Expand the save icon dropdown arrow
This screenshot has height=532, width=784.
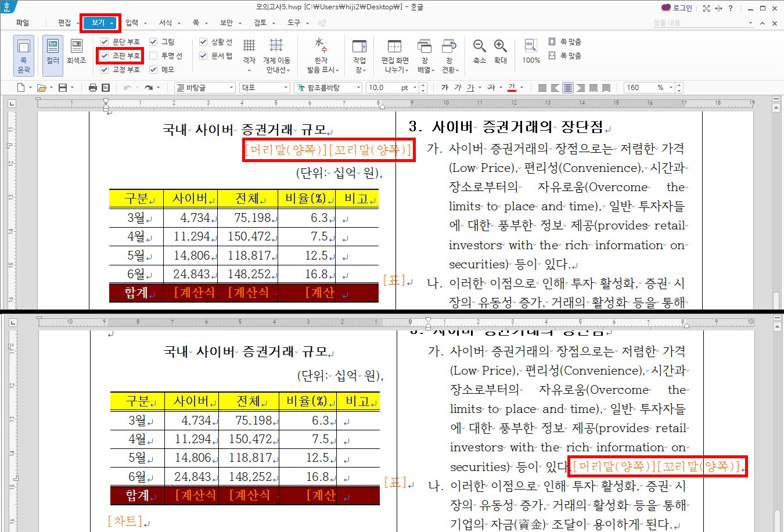pos(72,88)
